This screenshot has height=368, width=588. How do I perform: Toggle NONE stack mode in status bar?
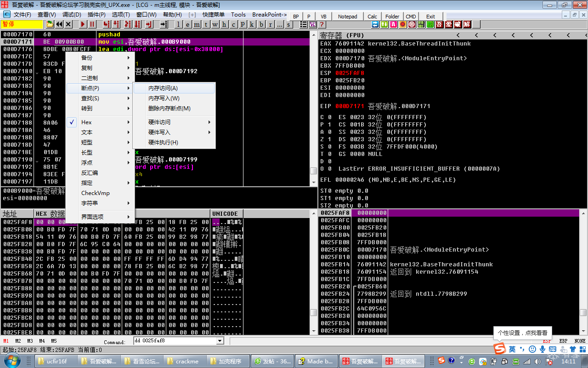[580, 341]
